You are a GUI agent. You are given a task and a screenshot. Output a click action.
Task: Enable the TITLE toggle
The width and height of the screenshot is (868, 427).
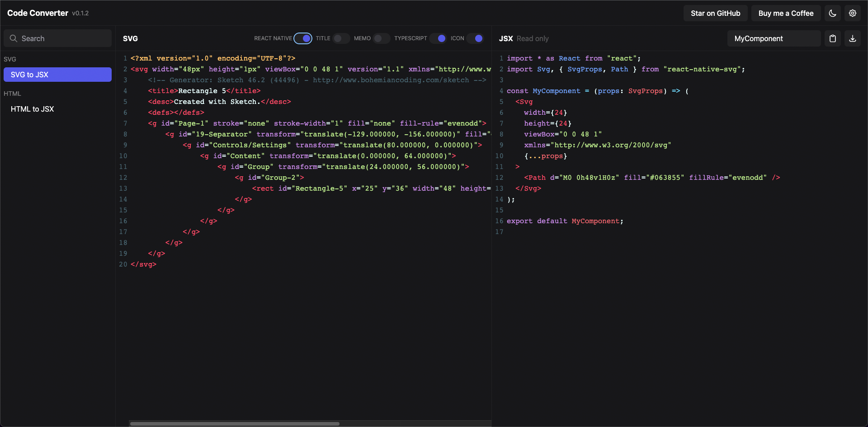341,38
